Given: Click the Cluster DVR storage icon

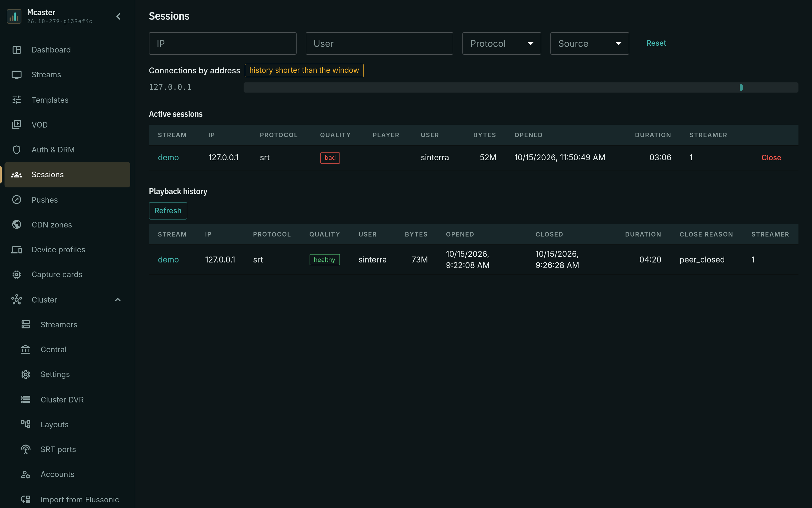Looking at the screenshot, I should point(25,399).
